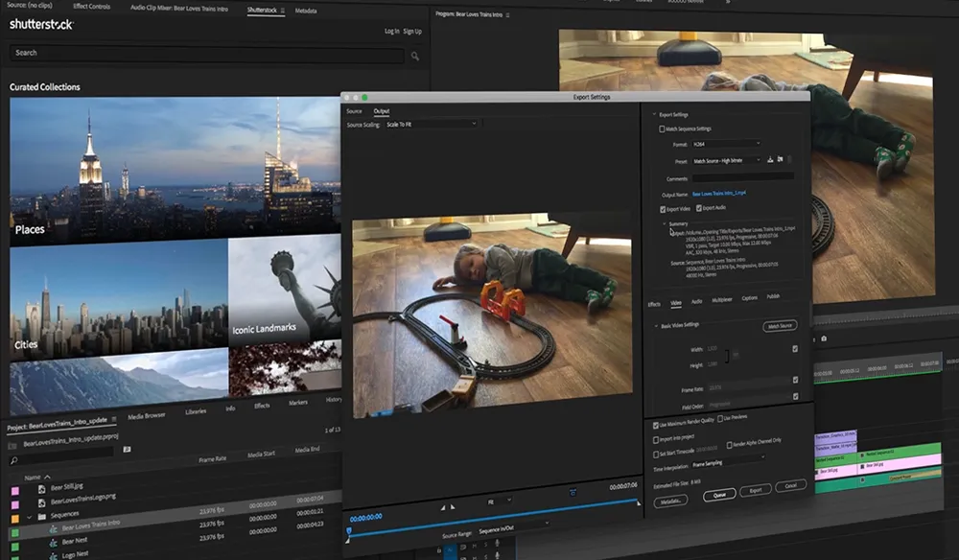Click the Shutterstock Log In link
The width and height of the screenshot is (959, 560).
click(x=392, y=32)
